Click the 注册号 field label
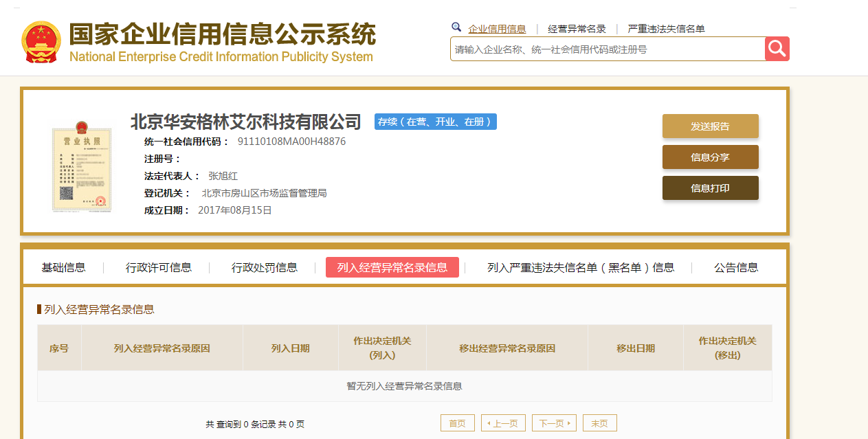 pyautogui.click(x=162, y=159)
